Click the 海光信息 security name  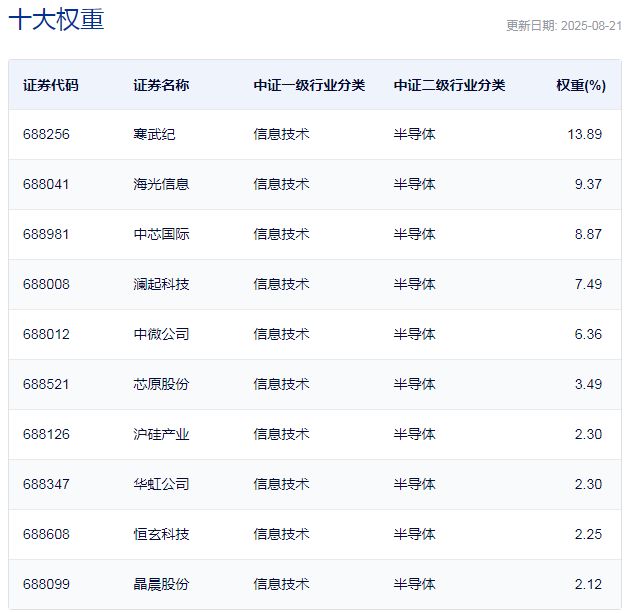161,184
